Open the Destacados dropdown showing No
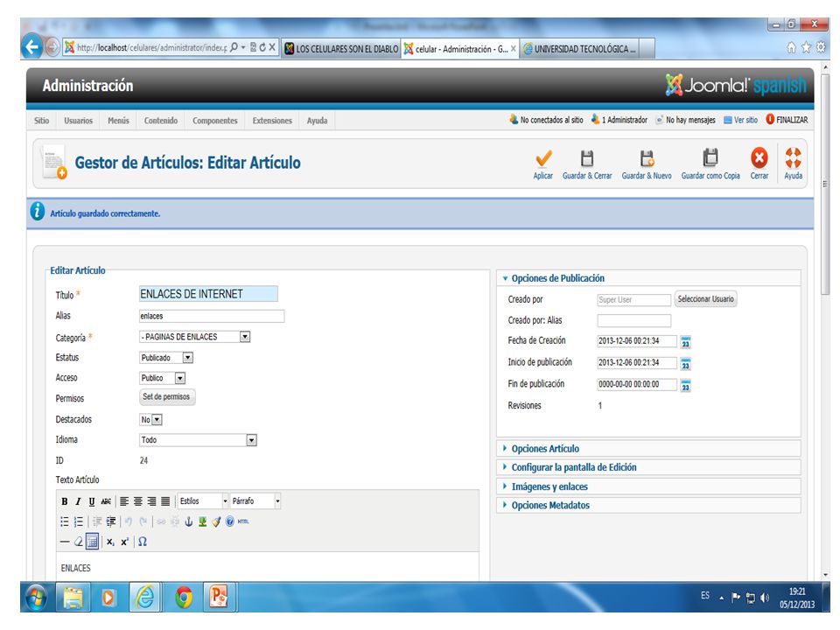 (x=150, y=420)
